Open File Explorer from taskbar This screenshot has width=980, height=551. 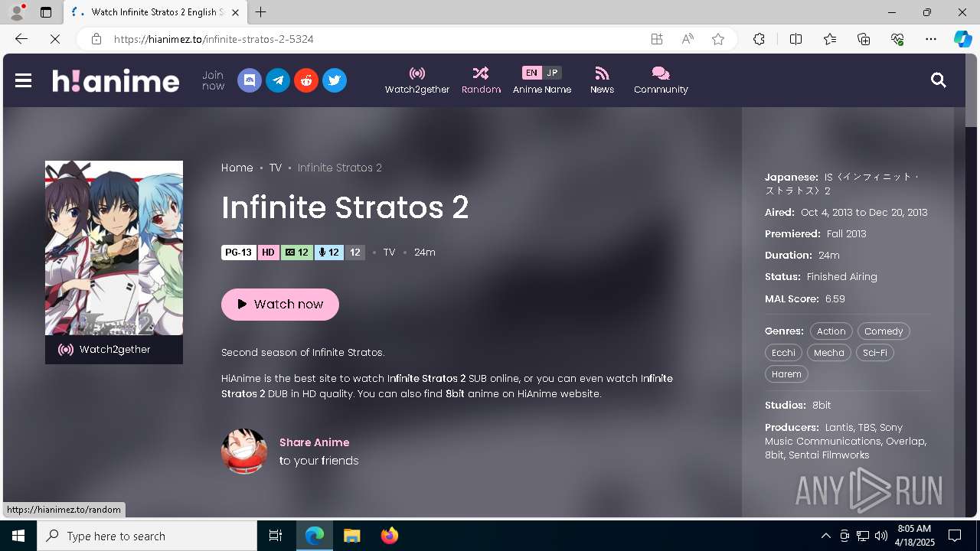point(351,536)
